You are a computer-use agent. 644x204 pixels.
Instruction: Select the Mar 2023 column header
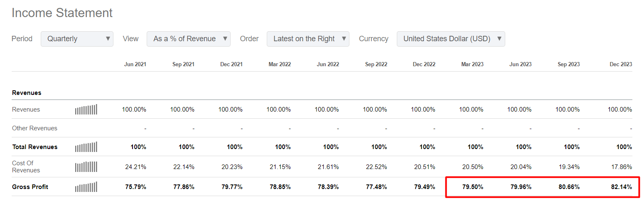(472, 65)
